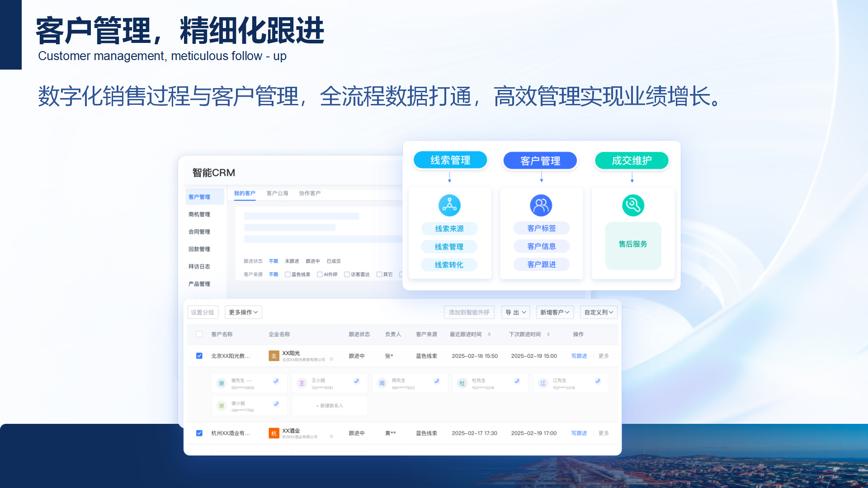Select 商机管理 in the sidebar menu
The width and height of the screenshot is (868, 488).
coord(199,214)
